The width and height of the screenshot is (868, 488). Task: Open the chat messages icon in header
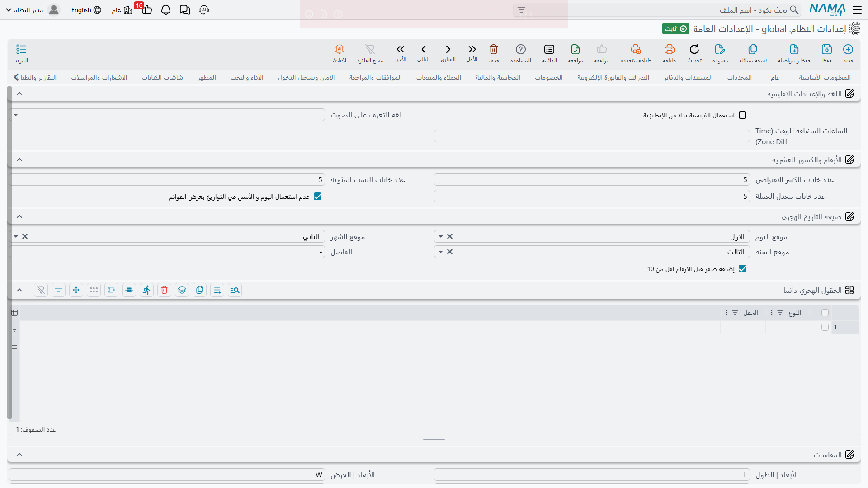pos(185,10)
